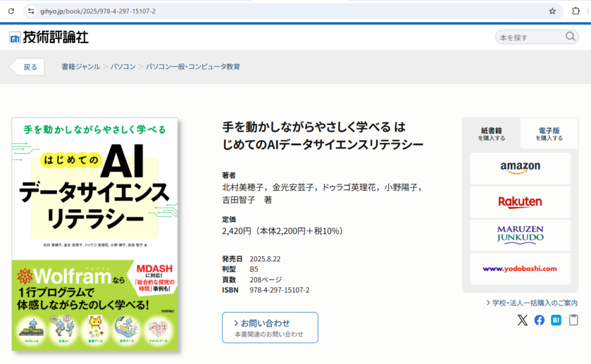
Task: Click the お問い合わせ button
Action: click(270, 328)
